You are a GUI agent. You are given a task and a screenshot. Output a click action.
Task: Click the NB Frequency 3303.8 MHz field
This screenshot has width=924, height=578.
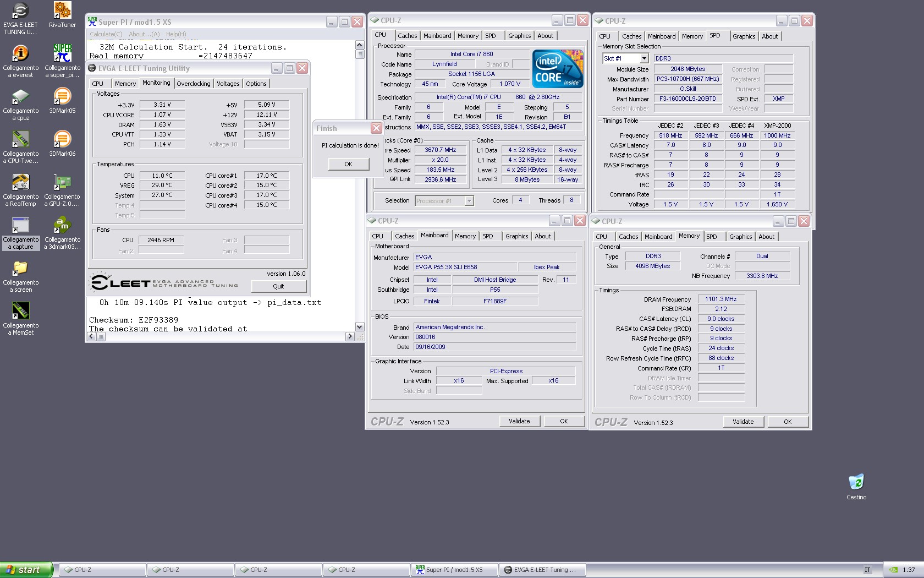762,276
